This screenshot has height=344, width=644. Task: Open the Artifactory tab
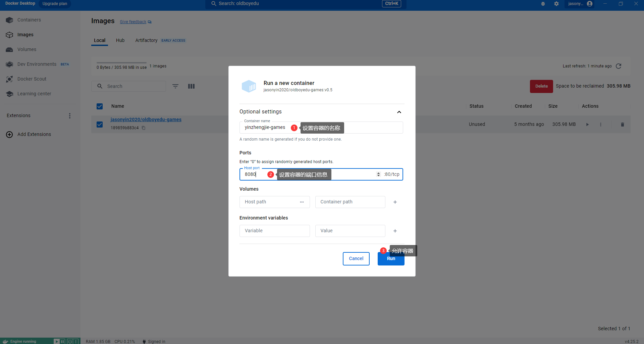pos(146,40)
